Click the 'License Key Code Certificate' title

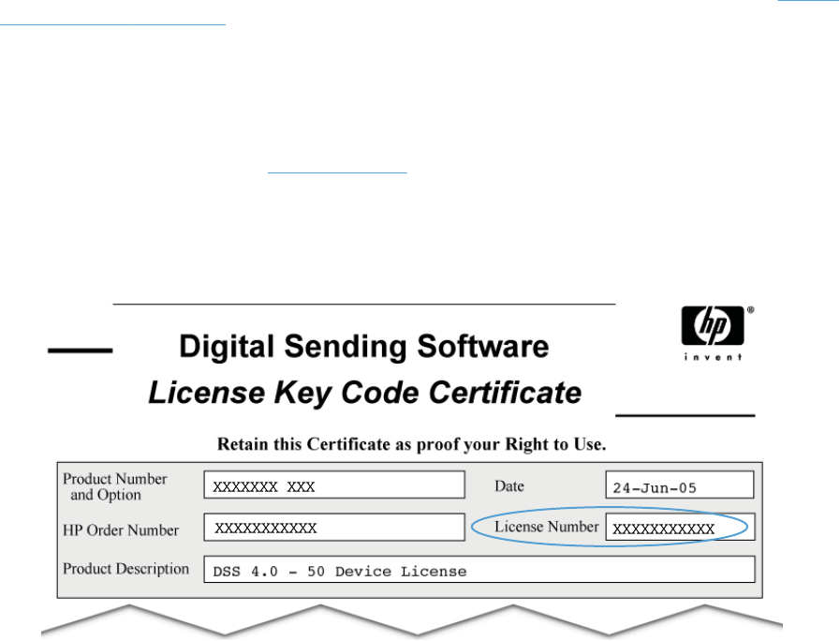[x=365, y=393]
